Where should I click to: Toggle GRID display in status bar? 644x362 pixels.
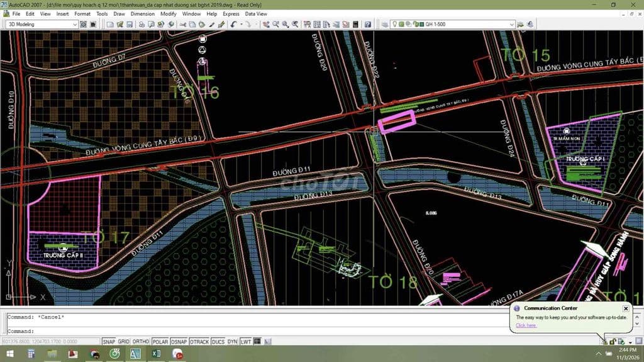tap(124, 341)
